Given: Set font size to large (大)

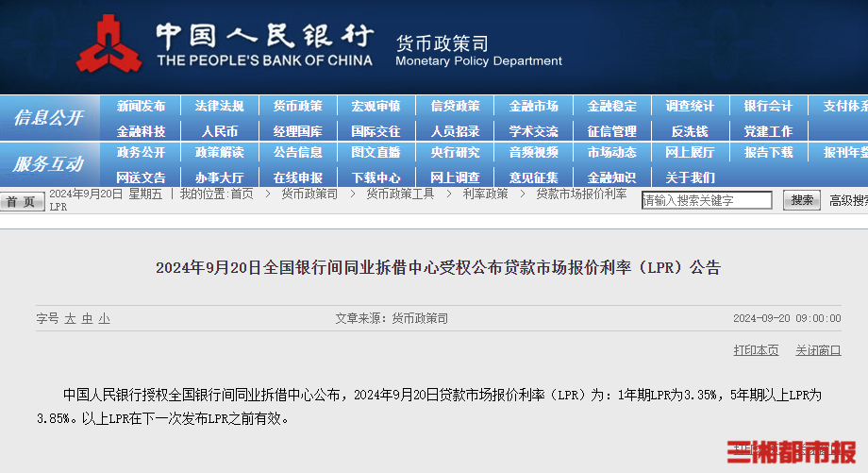Looking at the screenshot, I should [70, 319].
